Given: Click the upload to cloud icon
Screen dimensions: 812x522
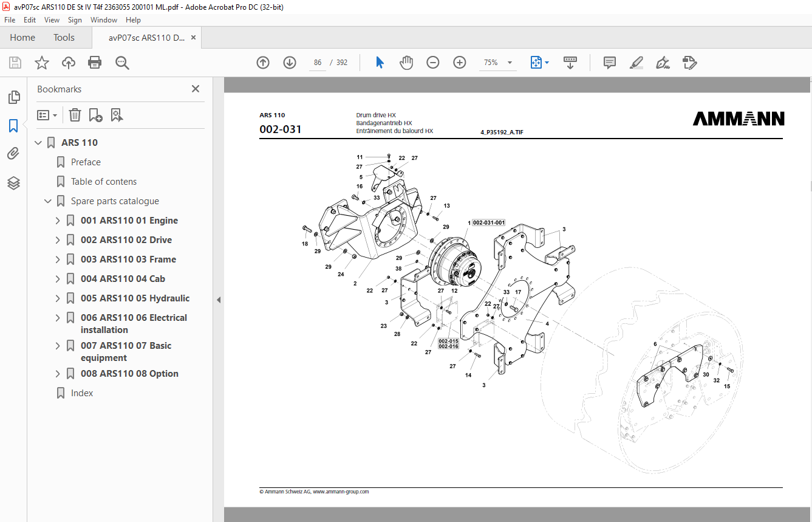Looking at the screenshot, I should [69, 63].
